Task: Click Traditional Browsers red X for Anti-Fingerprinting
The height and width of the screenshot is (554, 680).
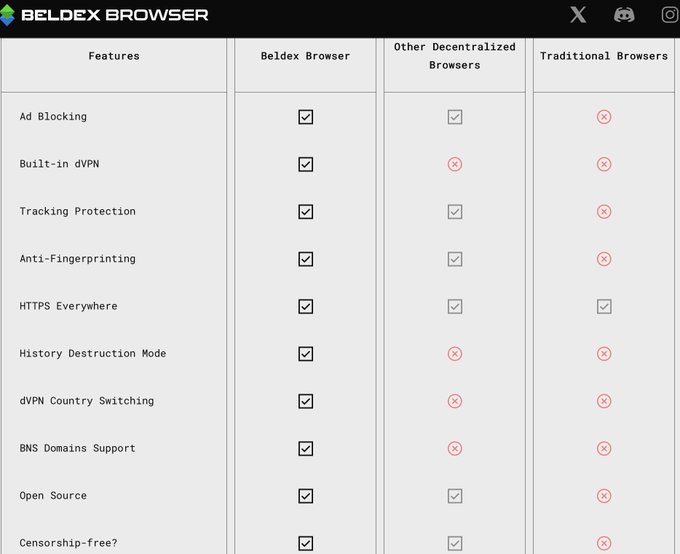Action: (x=604, y=259)
